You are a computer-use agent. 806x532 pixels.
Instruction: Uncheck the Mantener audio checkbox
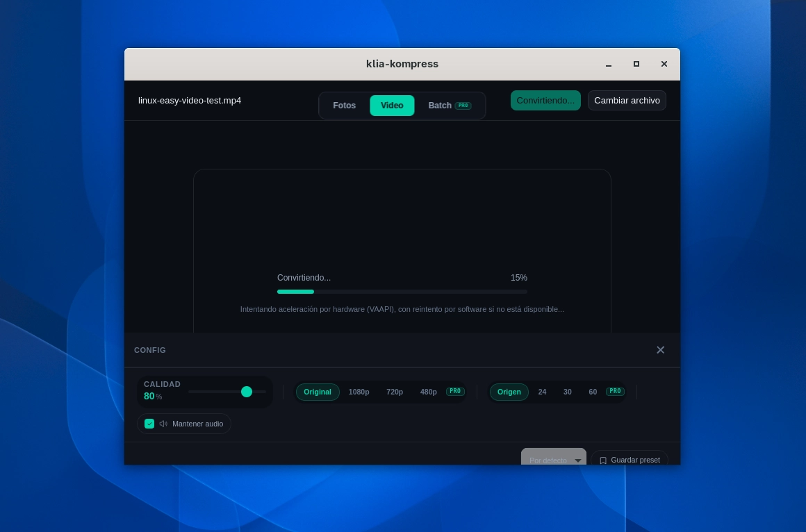149,424
